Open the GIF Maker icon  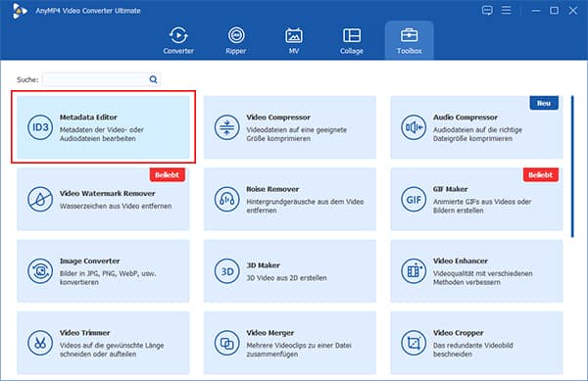coord(414,199)
